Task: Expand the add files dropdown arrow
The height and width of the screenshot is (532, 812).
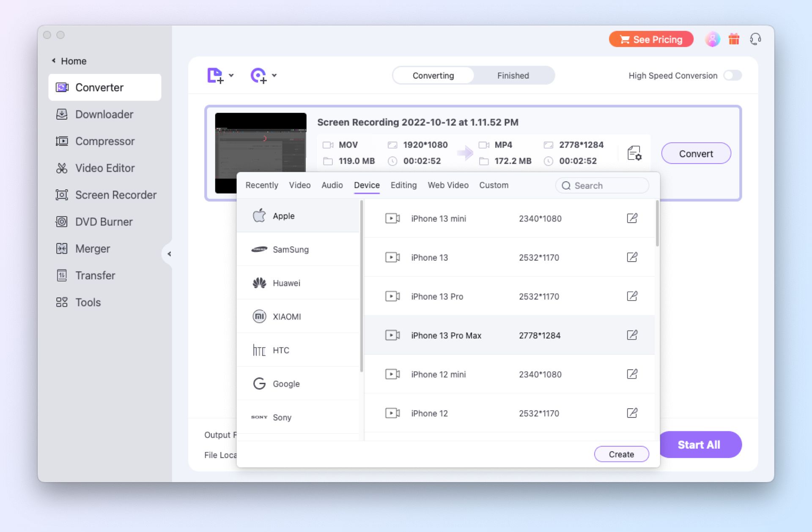Action: pyautogui.click(x=231, y=76)
